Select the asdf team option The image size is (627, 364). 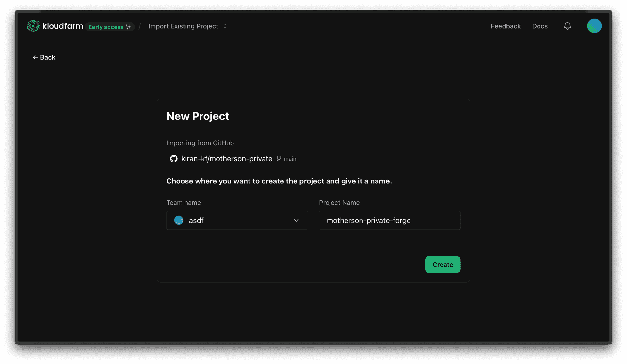[x=196, y=220]
